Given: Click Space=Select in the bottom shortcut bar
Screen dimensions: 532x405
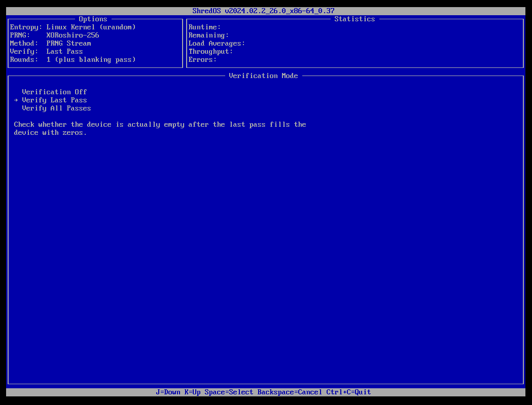Looking at the screenshot, I should coord(230,392).
